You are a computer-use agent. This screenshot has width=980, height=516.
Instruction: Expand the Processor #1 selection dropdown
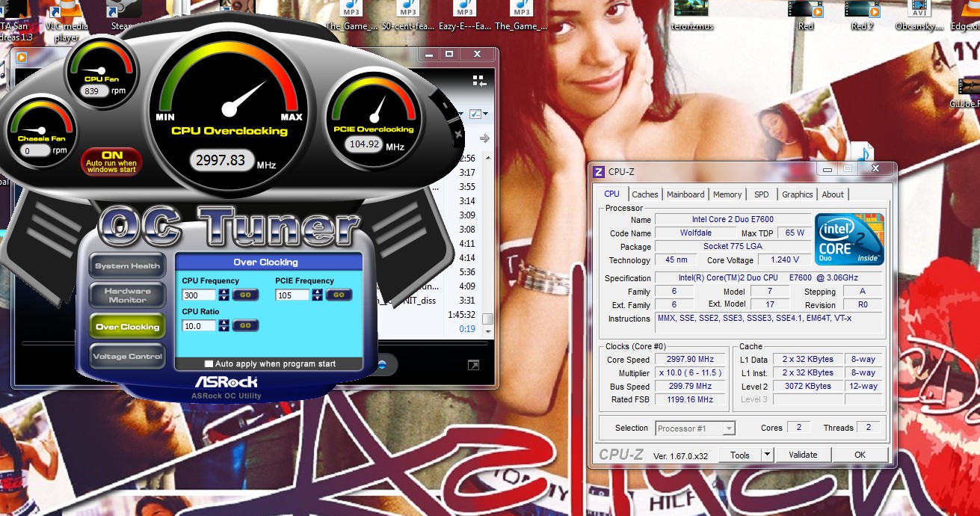click(x=729, y=429)
